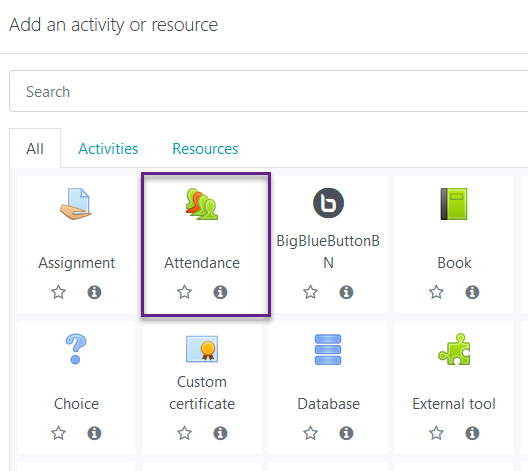
Task: Choose the Attendance activity icon
Action: pyautogui.click(x=202, y=204)
